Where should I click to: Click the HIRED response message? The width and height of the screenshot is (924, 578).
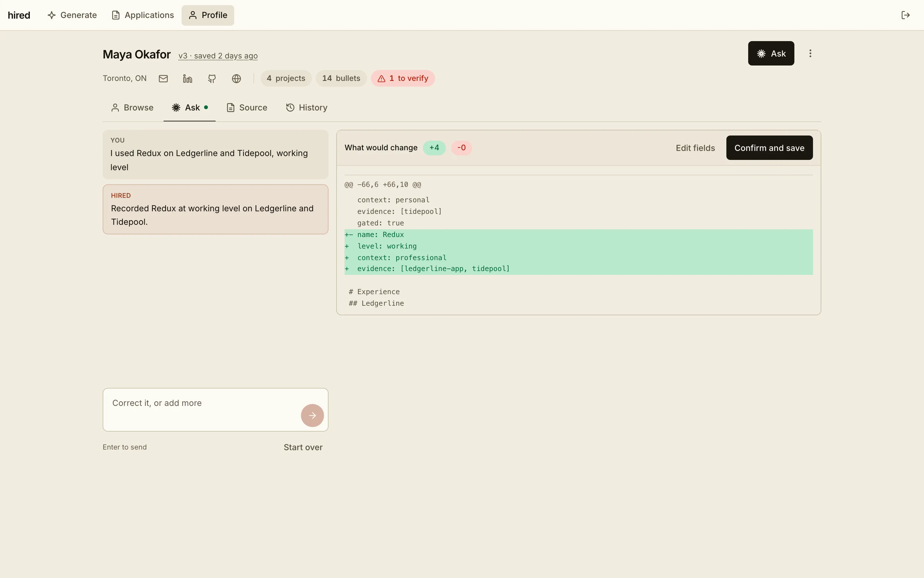click(x=215, y=209)
